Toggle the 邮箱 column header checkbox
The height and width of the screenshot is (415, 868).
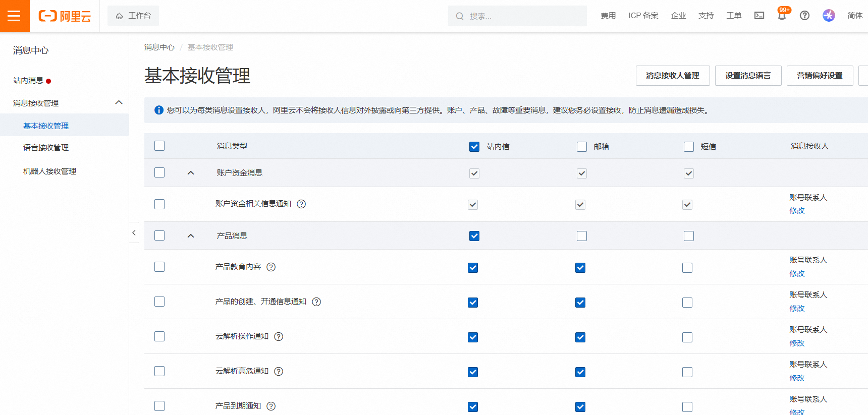coord(582,147)
